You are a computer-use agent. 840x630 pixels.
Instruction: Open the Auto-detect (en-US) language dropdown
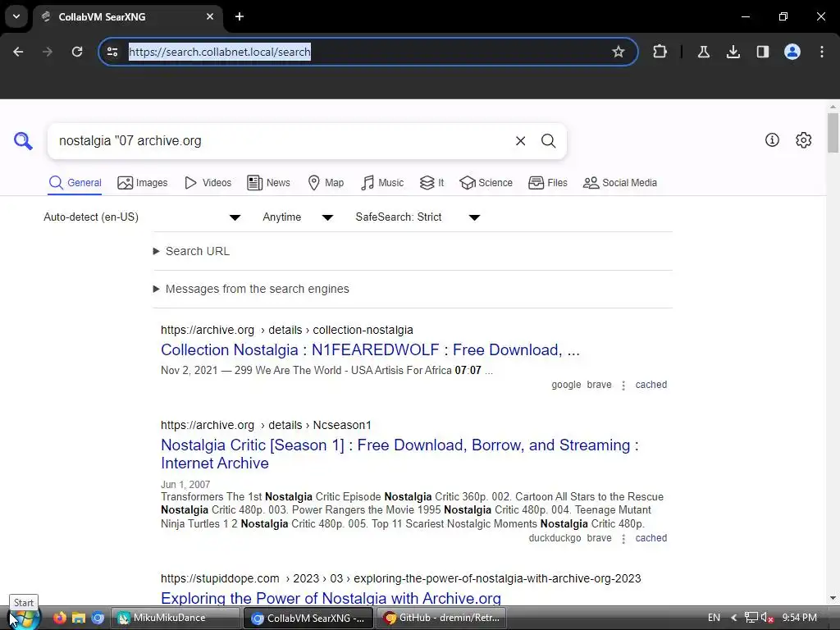tap(142, 217)
